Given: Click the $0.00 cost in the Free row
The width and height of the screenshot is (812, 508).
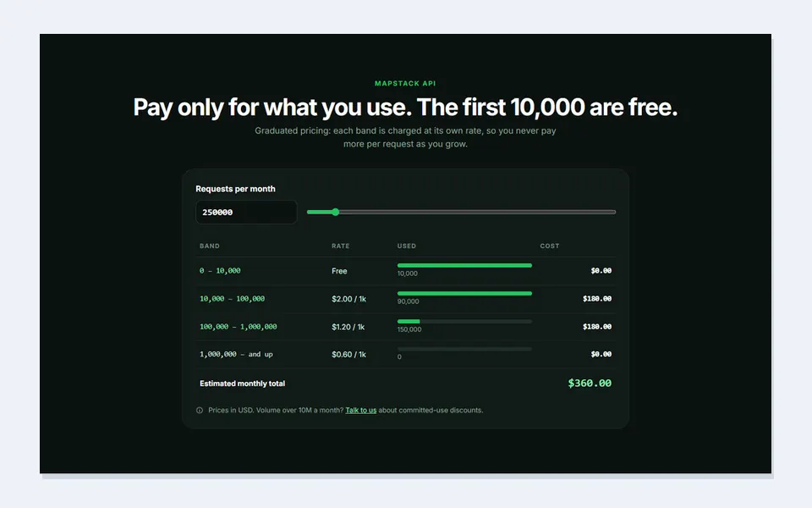Looking at the screenshot, I should pyautogui.click(x=601, y=271).
